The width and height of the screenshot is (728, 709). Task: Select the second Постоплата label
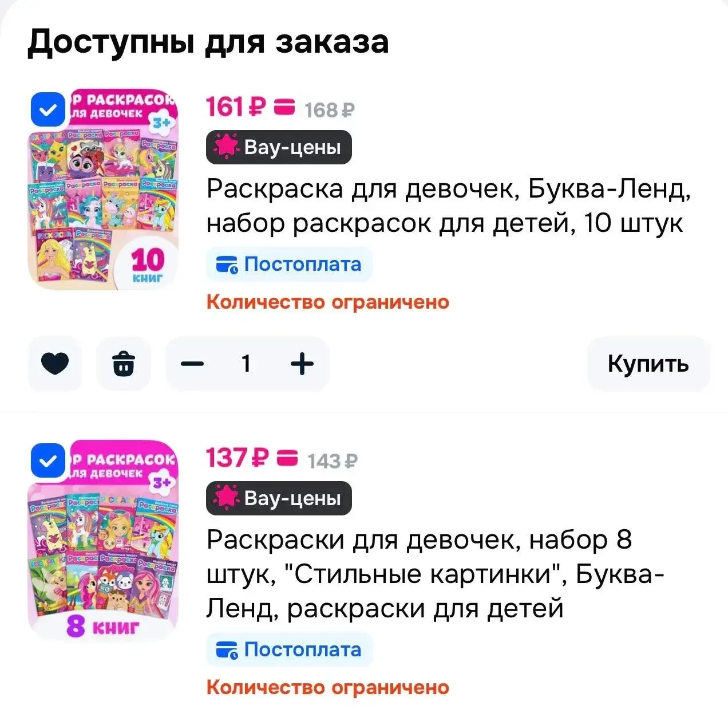pyautogui.click(x=289, y=650)
